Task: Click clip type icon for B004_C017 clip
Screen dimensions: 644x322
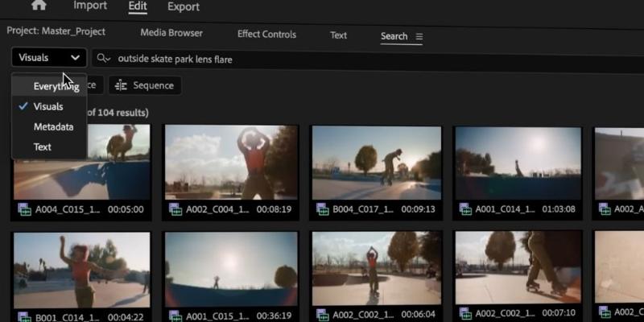Action: (320, 209)
